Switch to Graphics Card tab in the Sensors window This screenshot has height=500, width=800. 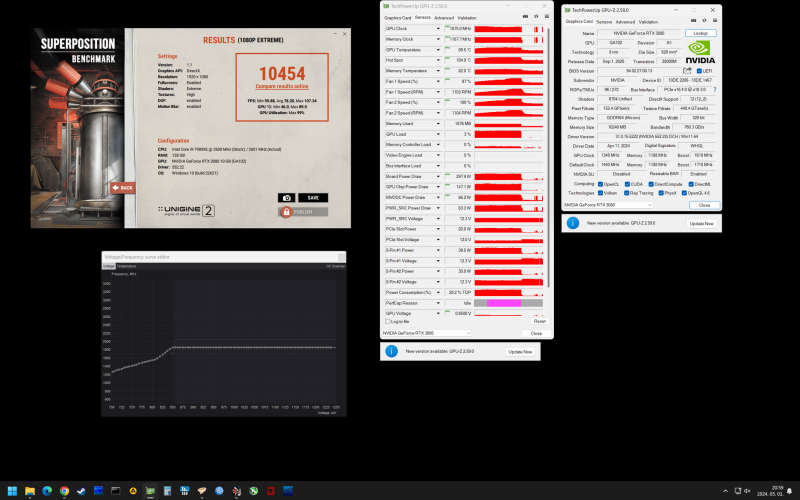pyautogui.click(x=397, y=17)
